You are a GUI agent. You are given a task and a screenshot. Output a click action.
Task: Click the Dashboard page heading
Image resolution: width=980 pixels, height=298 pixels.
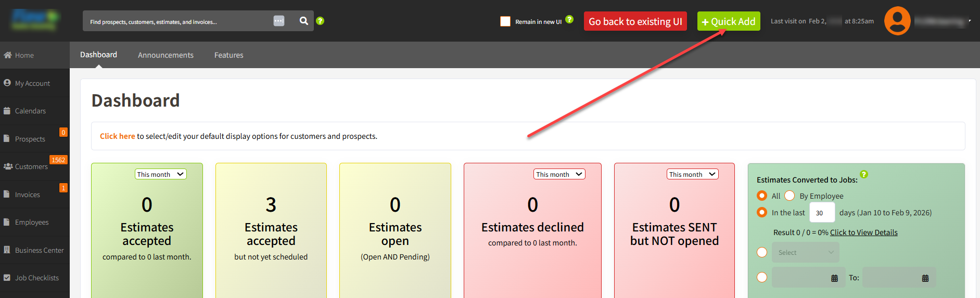[135, 100]
